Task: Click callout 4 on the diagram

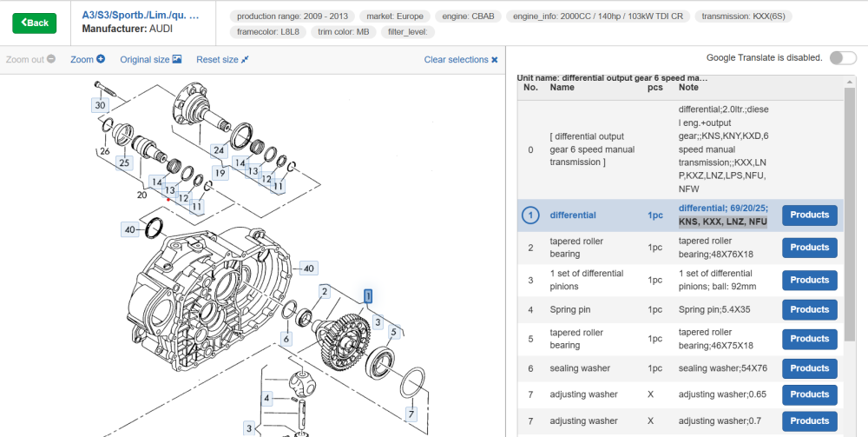Action: pos(266,398)
